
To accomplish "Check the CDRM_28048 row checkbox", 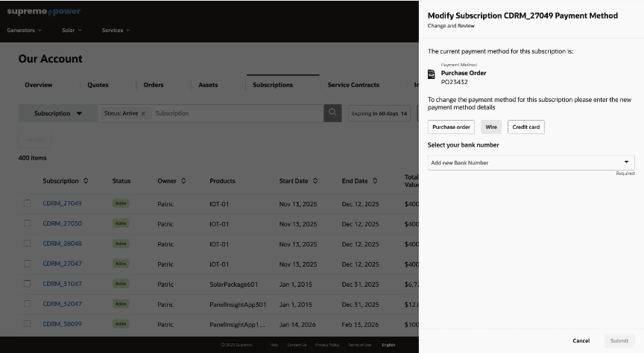I will tap(27, 244).
